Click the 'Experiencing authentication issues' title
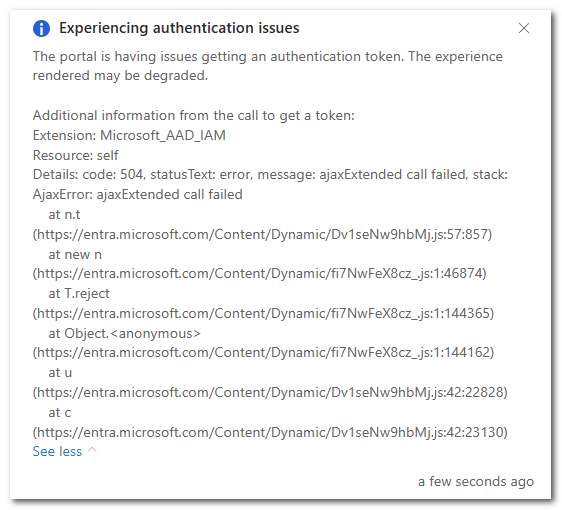Viewport: 562px width, 510px height. (179, 28)
